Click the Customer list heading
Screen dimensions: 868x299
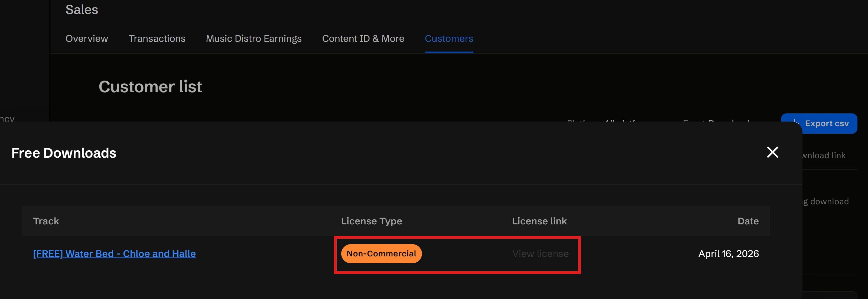150,87
